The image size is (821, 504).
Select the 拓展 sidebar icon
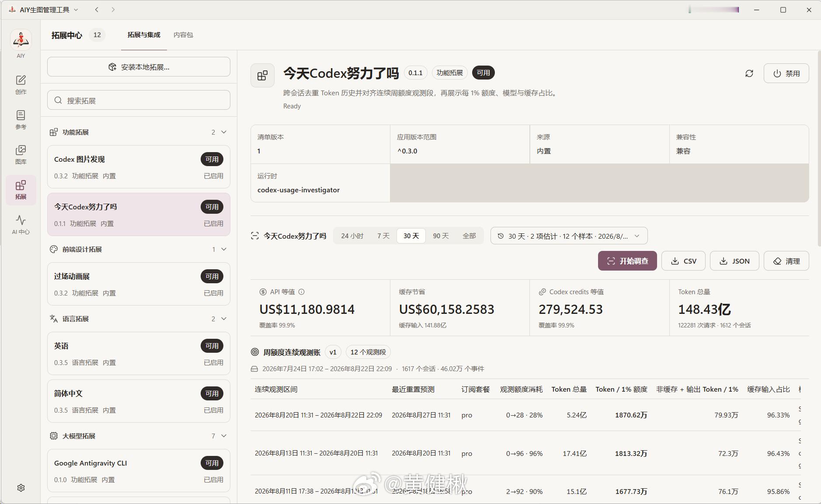pos(21,190)
